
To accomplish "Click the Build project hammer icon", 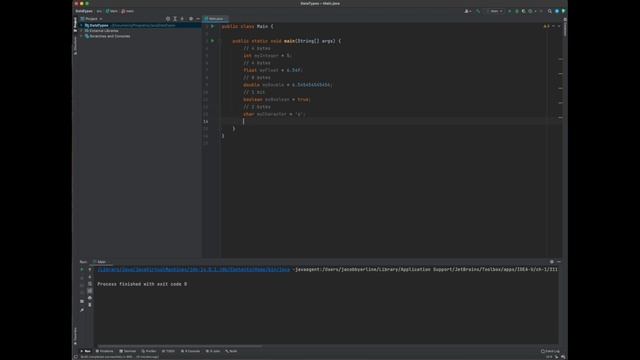I will tap(478, 11).
